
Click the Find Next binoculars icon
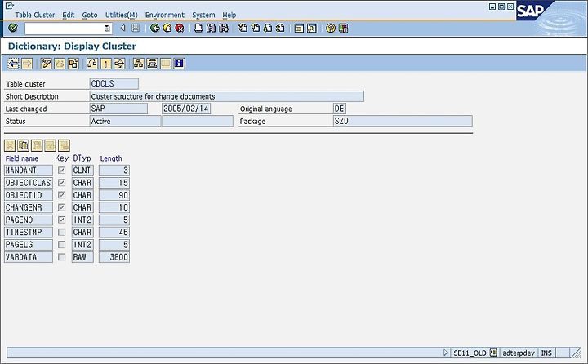click(x=224, y=28)
